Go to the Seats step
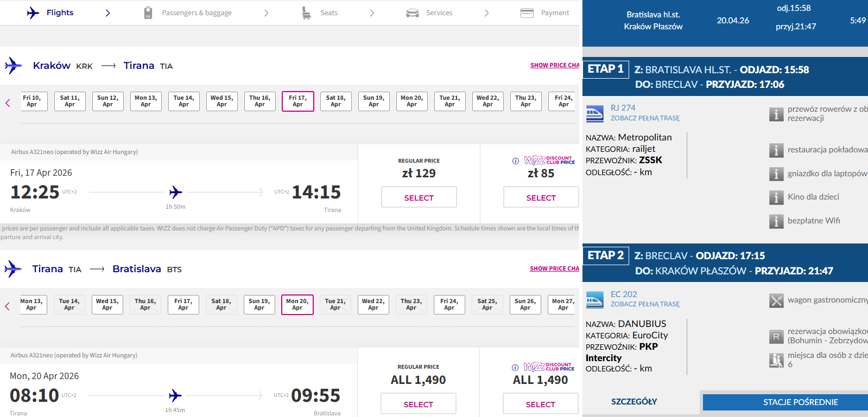 click(x=329, y=13)
